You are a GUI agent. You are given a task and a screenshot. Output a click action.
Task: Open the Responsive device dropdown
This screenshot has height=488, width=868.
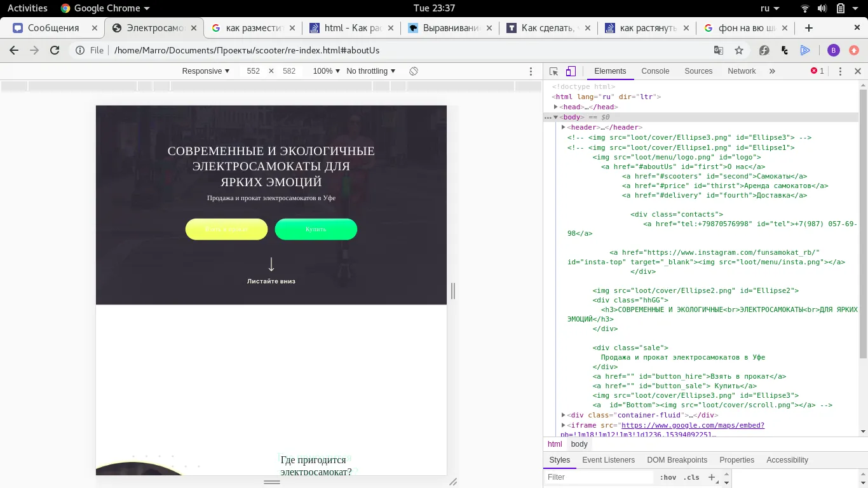coord(206,71)
